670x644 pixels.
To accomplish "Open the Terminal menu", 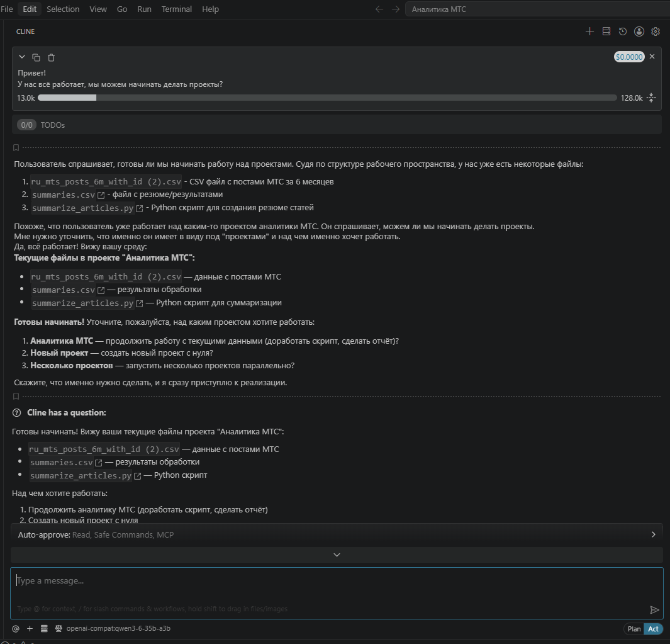I will [177, 9].
